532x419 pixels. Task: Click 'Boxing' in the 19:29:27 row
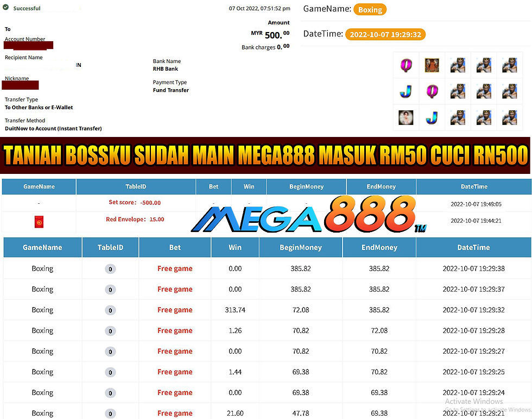[x=42, y=351]
